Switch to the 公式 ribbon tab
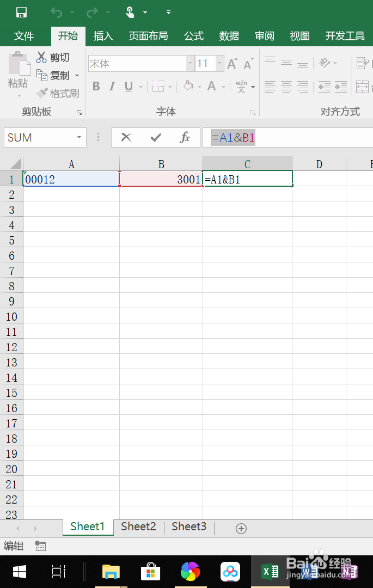The width and height of the screenshot is (373, 588). [194, 36]
